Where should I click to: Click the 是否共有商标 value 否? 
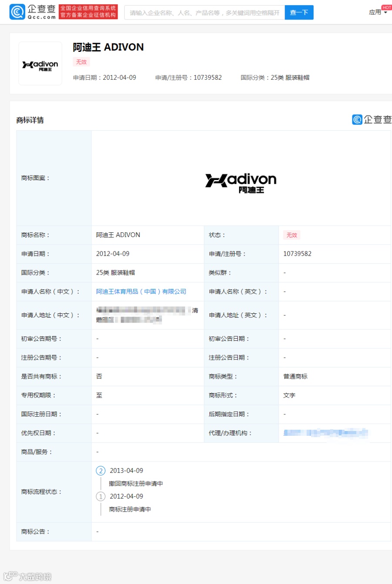point(99,377)
